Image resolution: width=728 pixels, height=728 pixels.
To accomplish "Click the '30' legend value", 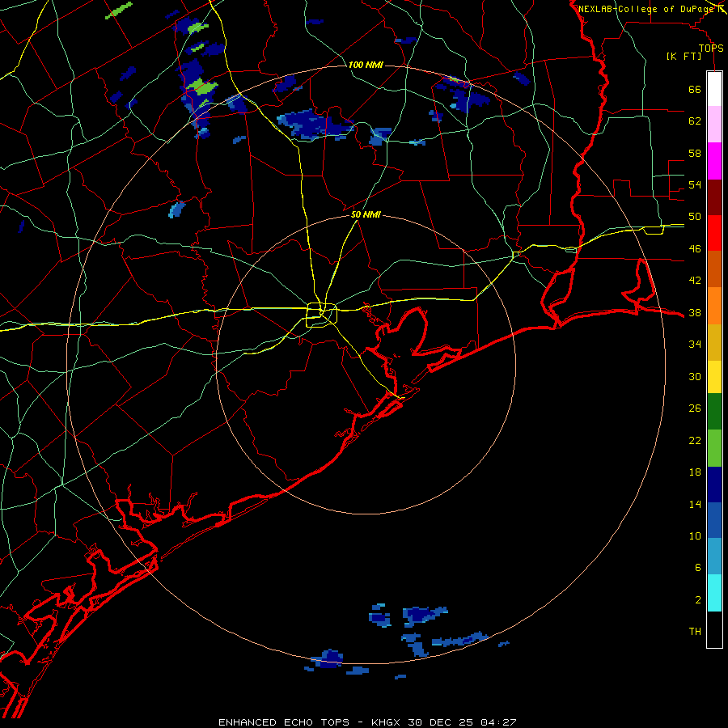I will 695,376.
